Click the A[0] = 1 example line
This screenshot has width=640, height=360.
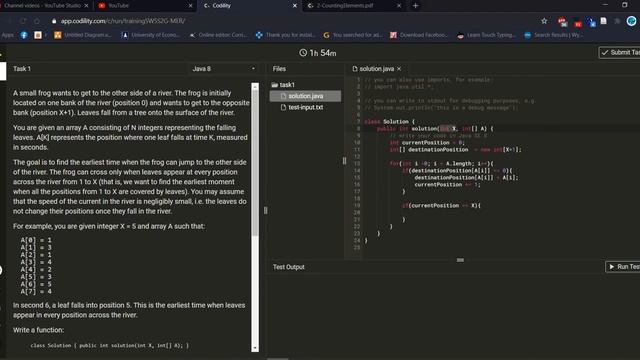click(x=36, y=240)
